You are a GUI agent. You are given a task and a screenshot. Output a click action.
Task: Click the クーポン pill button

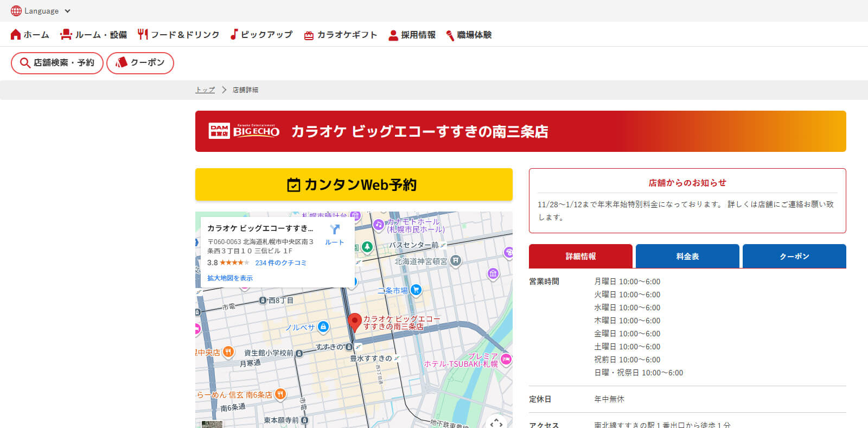pos(140,63)
